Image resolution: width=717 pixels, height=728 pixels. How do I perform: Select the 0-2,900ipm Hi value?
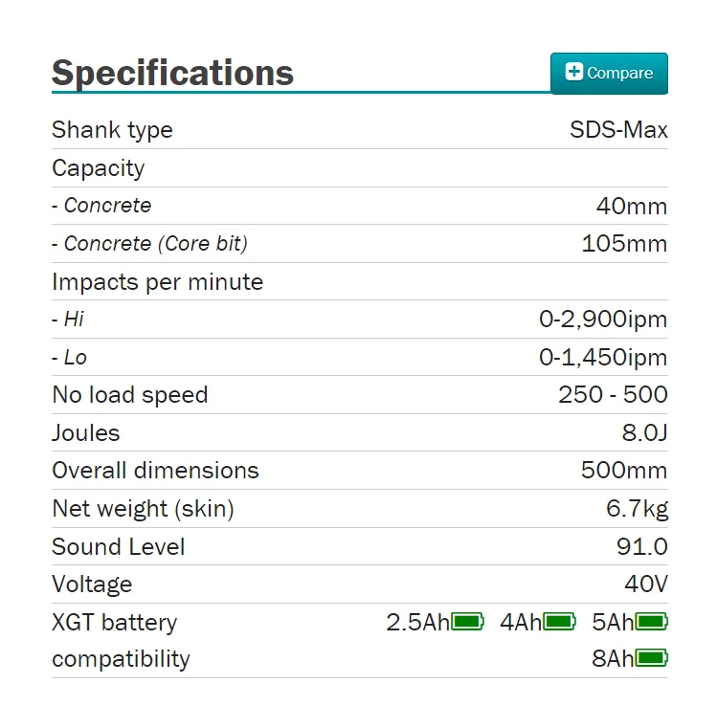click(603, 320)
